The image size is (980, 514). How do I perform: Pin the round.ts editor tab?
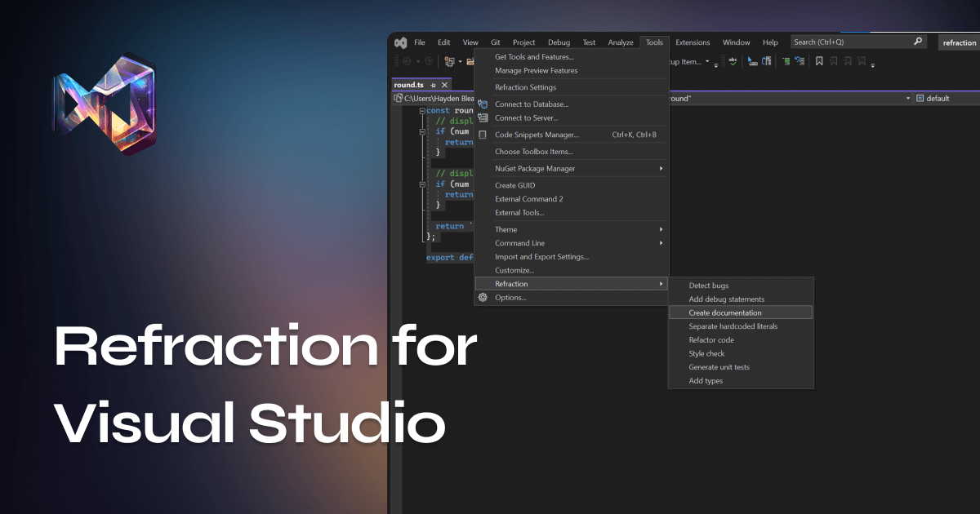tap(432, 84)
